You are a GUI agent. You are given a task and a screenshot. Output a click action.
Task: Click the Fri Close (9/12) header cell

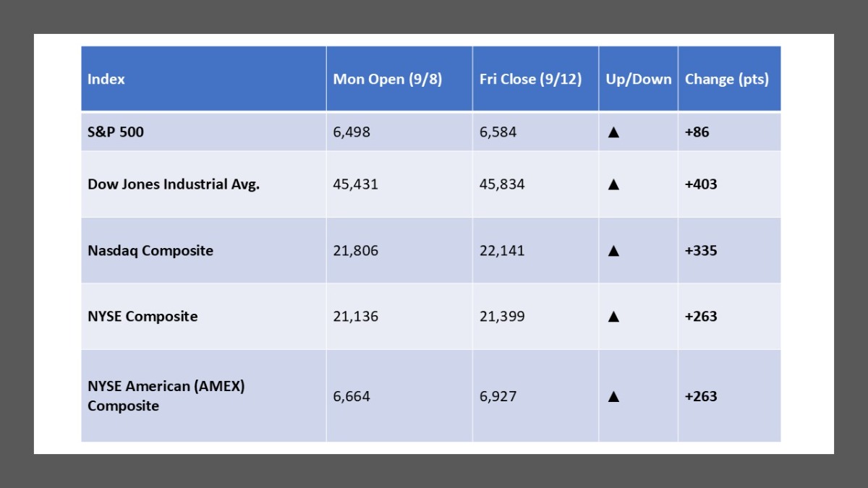530,80
